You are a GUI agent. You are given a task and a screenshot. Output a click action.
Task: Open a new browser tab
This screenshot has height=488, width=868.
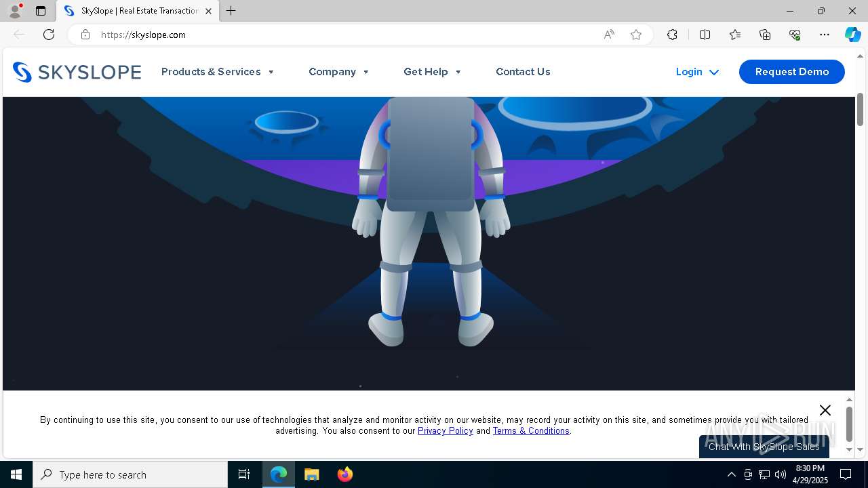pos(231,11)
